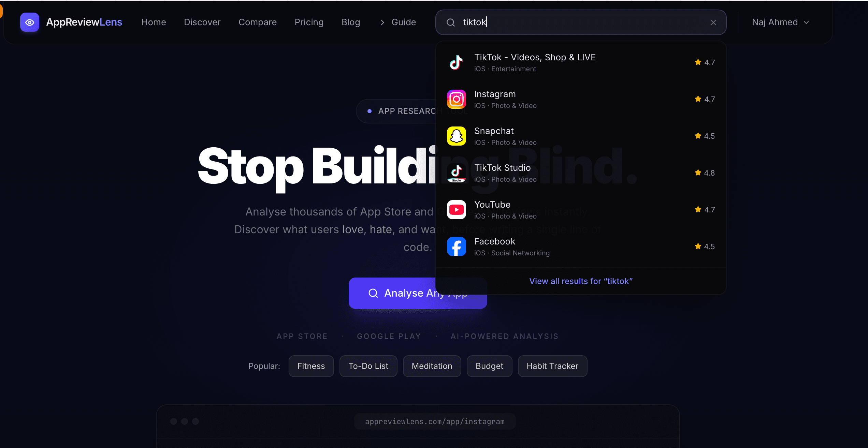
Task: Click into the tiktok search input
Action: pos(581,23)
